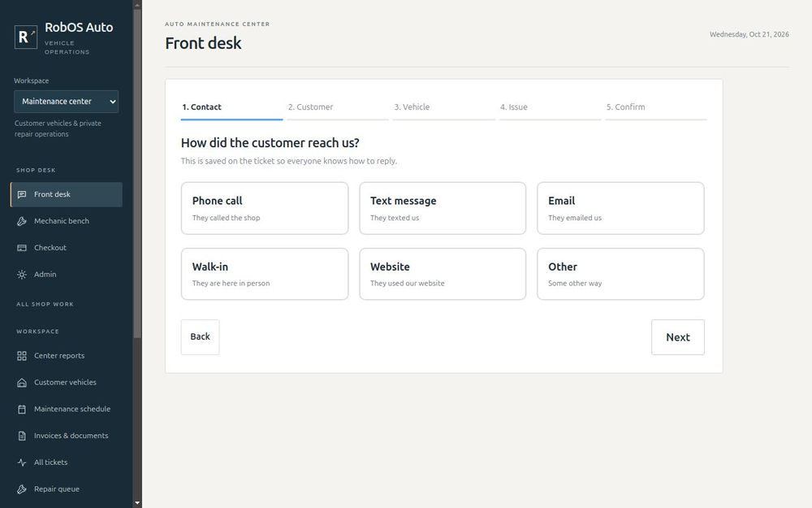812x508 pixels.
Task: Switch to the 3. Vehicle step
Action: 444,108
